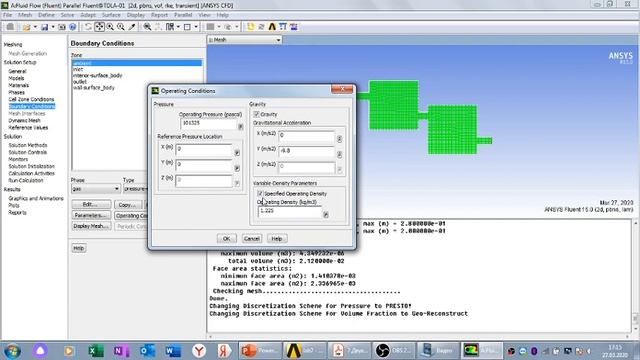Click the Operating Density input field
This screenshot has height=360, width=640.
point(290,211)
